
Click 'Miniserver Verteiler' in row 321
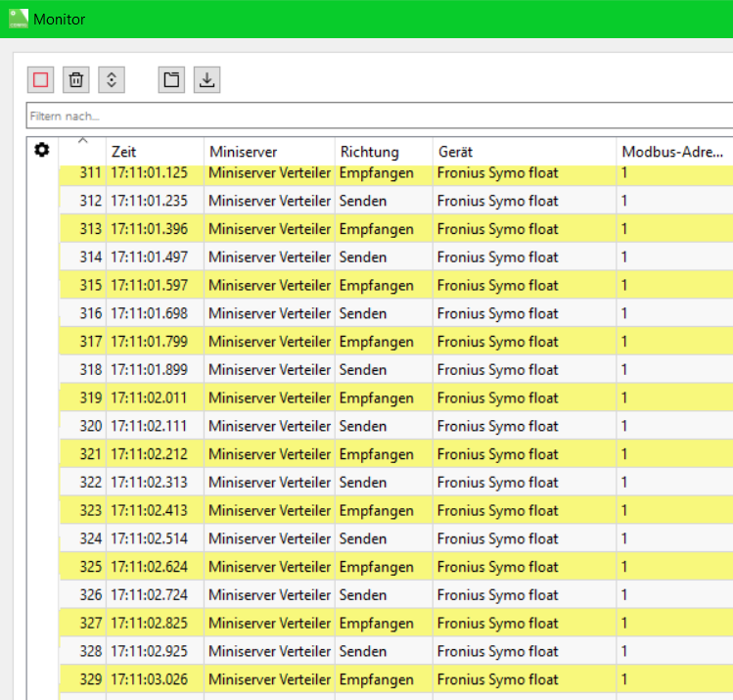(269, 454)
